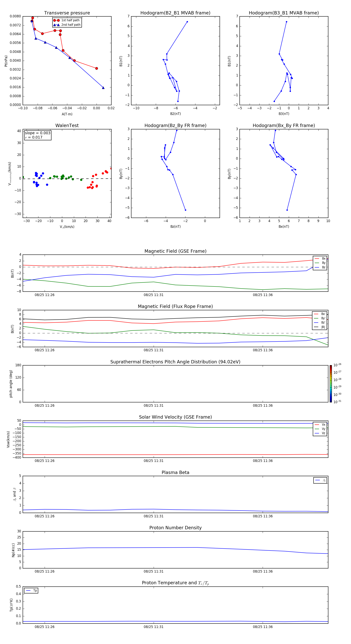Click the 10^-26 label on the colorbar
This screenshot has width=351, height=644.
[x=337, y=365]
